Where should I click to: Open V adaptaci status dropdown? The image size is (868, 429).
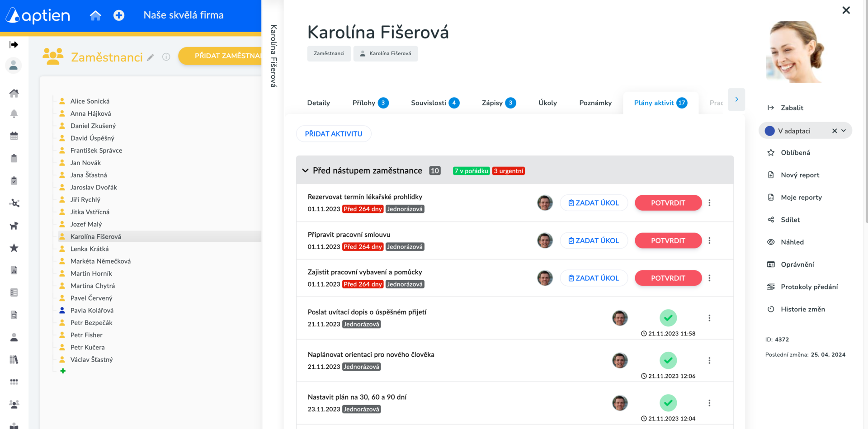(x=844, y=131)
